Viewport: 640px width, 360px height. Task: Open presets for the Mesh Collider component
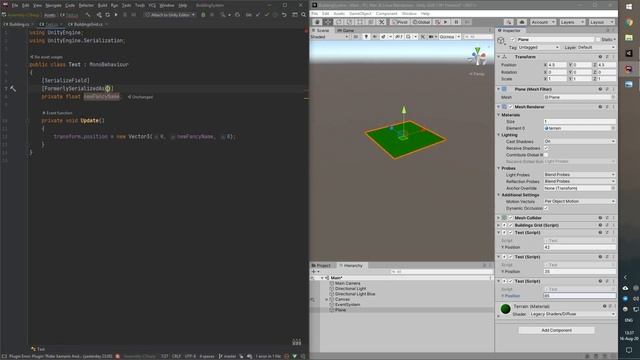(x=607, y=218)
